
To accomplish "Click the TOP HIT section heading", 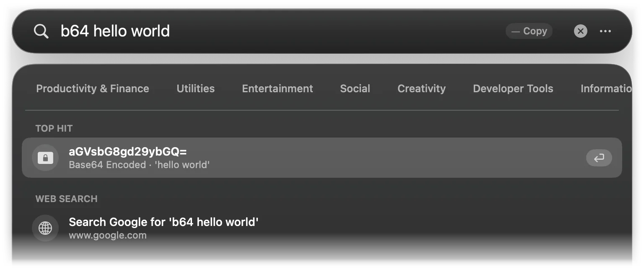I will coord(54,128).
